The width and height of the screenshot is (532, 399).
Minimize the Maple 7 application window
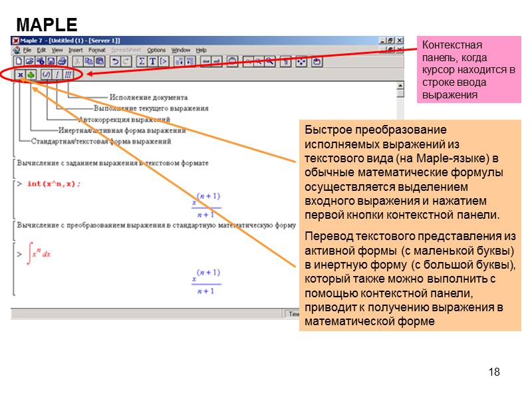click(382, 41)
